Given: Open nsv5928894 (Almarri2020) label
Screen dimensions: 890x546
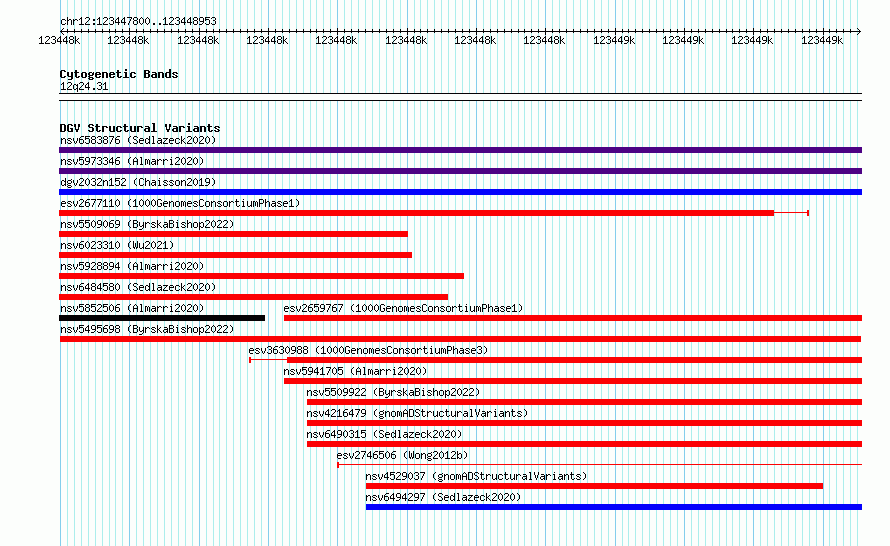Looking at the screenshot, I should click(132, 266).
